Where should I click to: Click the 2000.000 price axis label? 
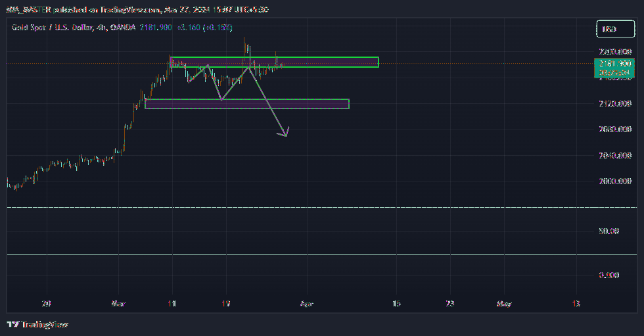click(x=615, y=181)
